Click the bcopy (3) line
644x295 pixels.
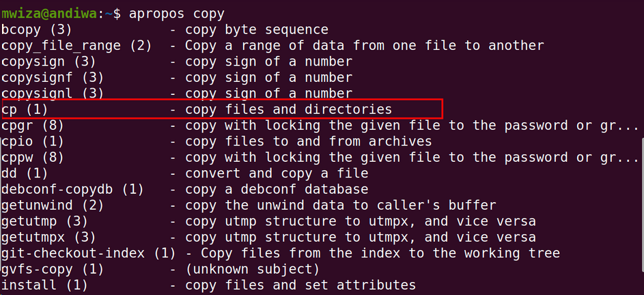click(x=165, y=29)
